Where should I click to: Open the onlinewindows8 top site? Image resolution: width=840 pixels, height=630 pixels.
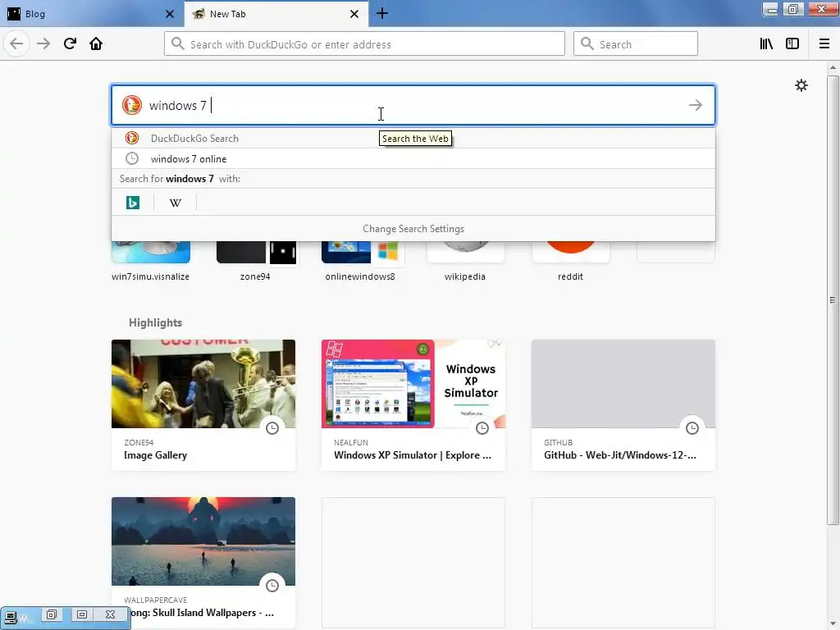tap(360, 260)
